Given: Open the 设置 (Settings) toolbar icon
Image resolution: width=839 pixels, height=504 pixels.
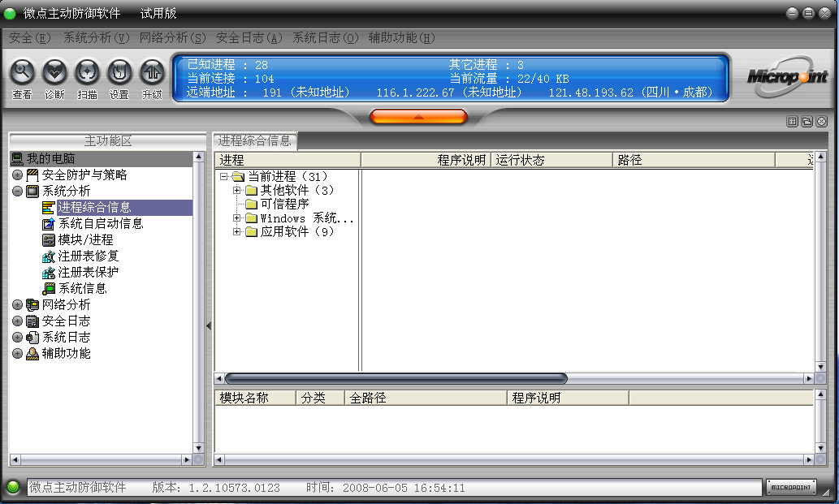Looking at the screenshot, I should 119,72.
